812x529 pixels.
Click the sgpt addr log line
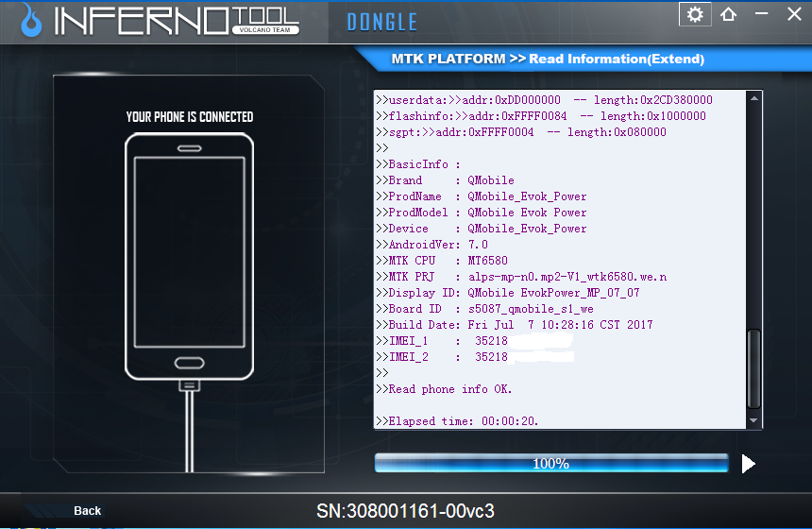click(x=521, y=132)
